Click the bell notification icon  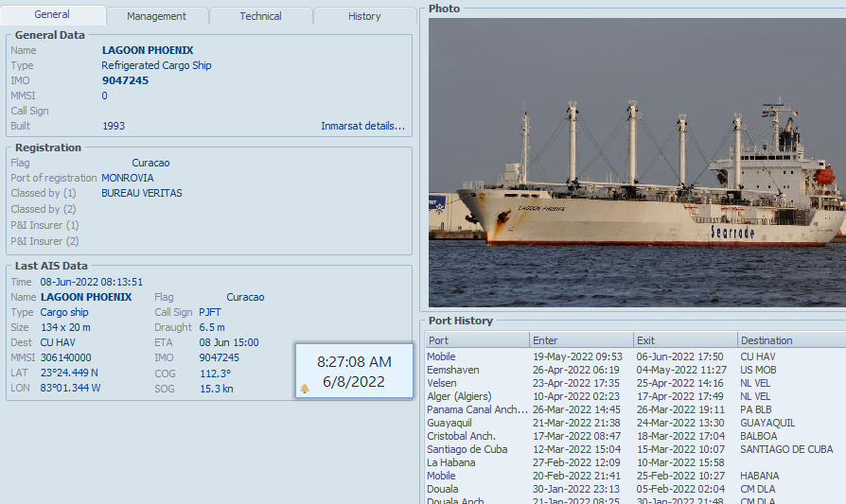click(305, 389)
